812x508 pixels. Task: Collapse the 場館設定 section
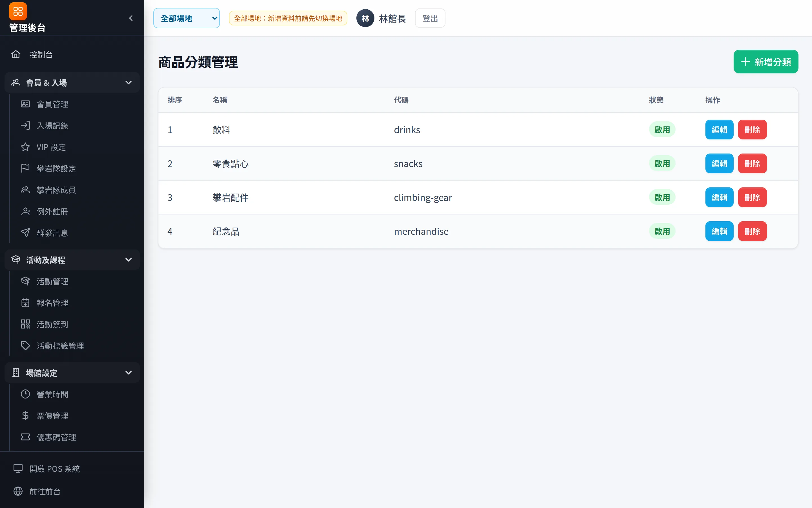tap(72, 373)
